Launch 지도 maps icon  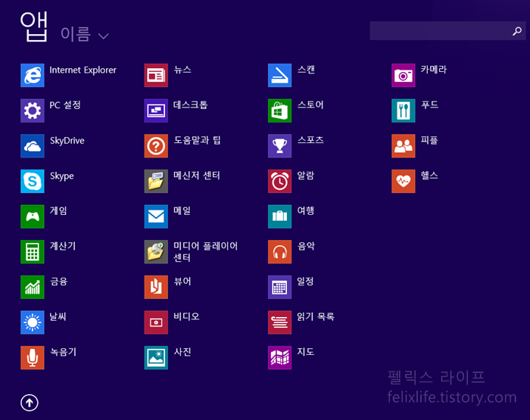pos(279,357)
